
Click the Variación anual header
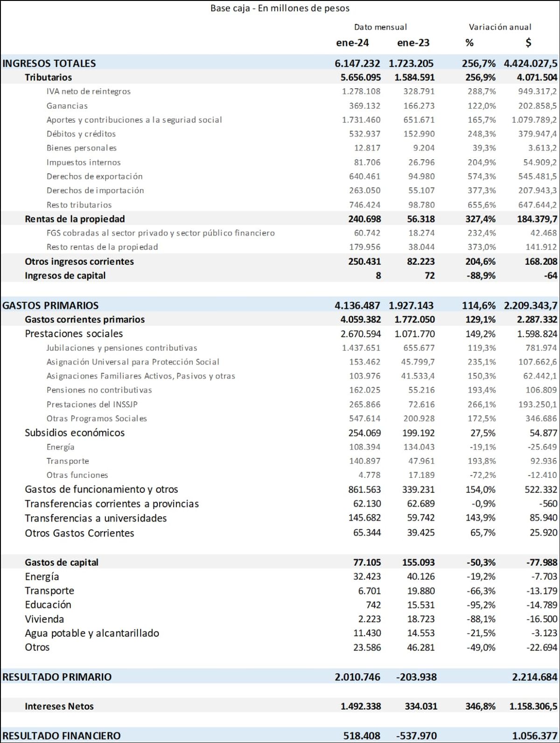(x=500, y=27)
